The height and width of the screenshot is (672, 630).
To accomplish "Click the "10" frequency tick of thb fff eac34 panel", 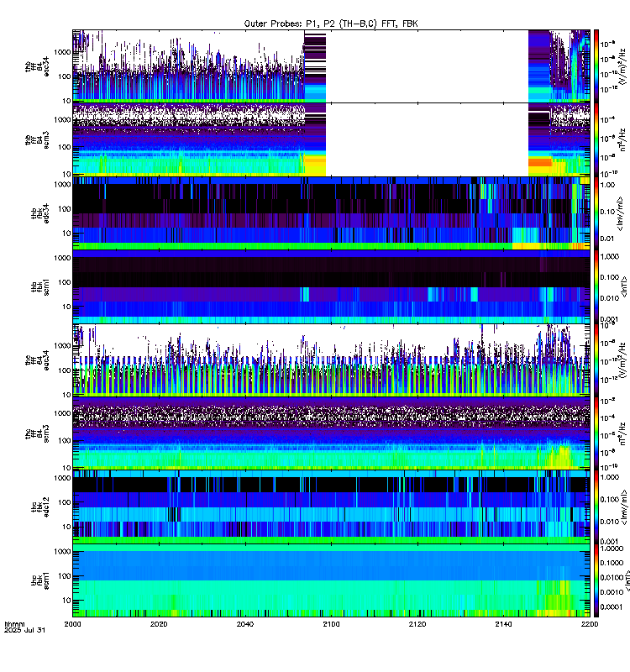I will pos(67,101).
